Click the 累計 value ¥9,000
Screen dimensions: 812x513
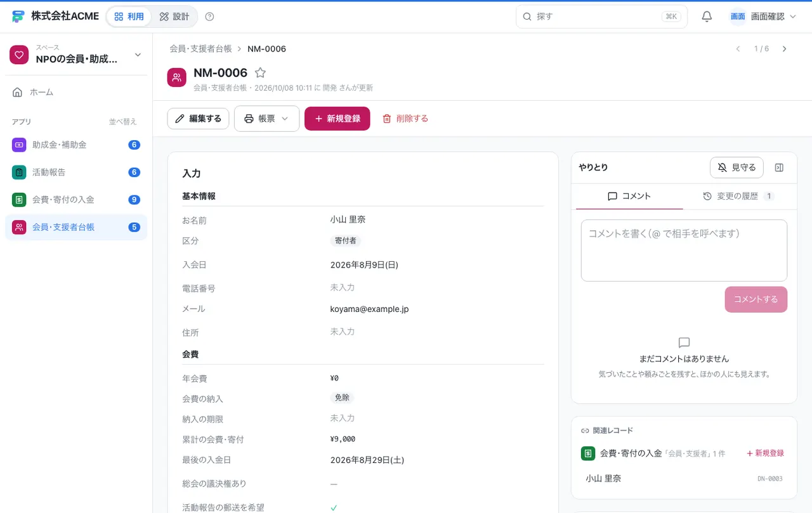(343, 439)
